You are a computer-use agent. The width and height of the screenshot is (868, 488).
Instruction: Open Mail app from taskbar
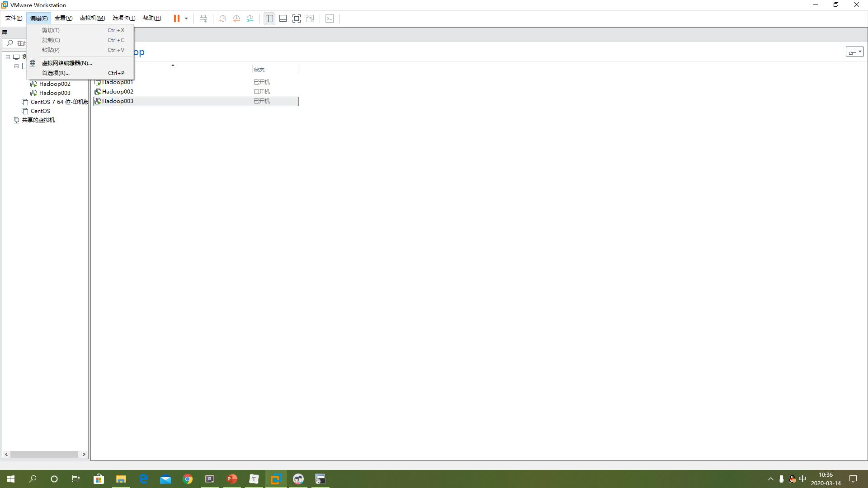pos(165,479)
